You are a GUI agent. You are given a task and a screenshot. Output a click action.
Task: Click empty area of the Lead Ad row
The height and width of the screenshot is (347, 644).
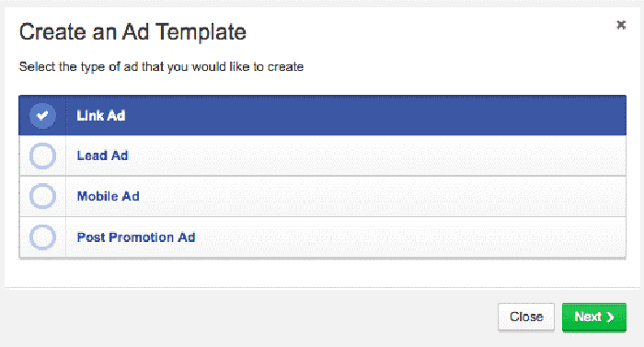coord(370,156)
